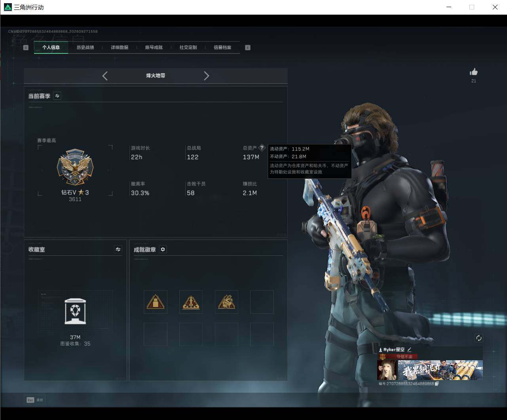Click the 击败干员 58 value
Screen dimensions: 507x420
pyautogui.click(x=191, y=193)
